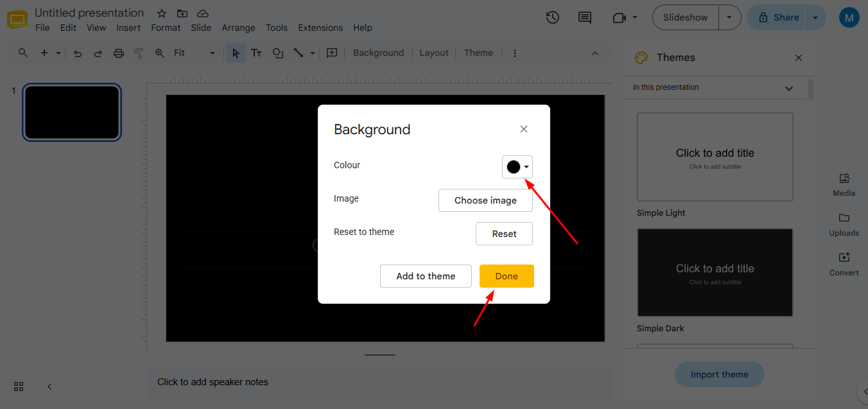Expand the Slideshow options dropdown

(729, 17)
